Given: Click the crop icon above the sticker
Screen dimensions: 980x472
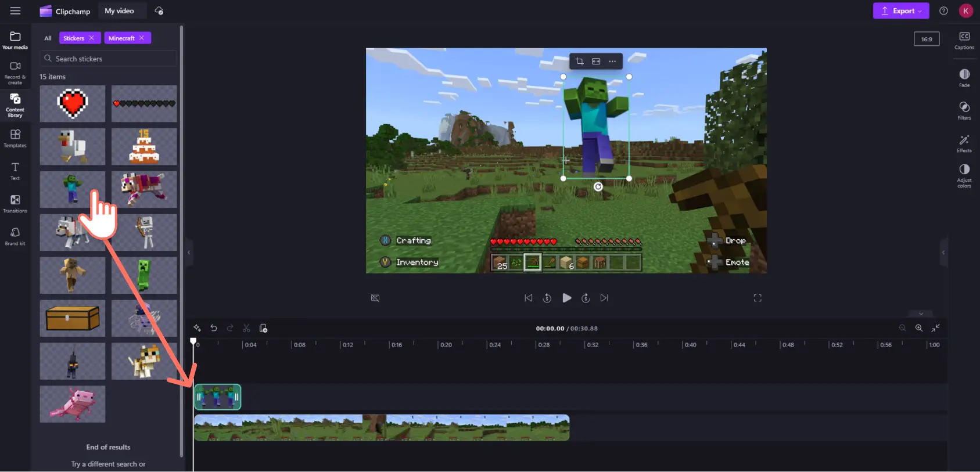Looking at the screenshot, I should (x=579, y=62).
